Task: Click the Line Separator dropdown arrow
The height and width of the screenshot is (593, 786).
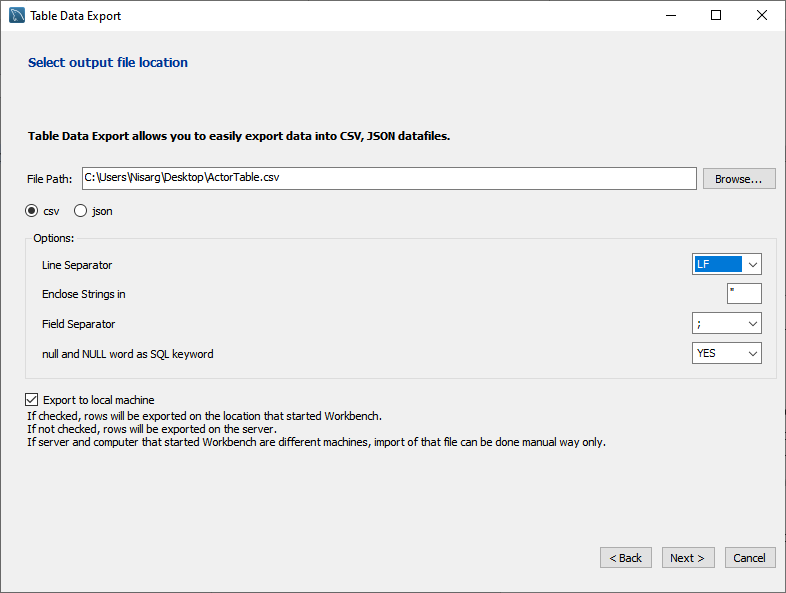Action: (x=752, y=265)
